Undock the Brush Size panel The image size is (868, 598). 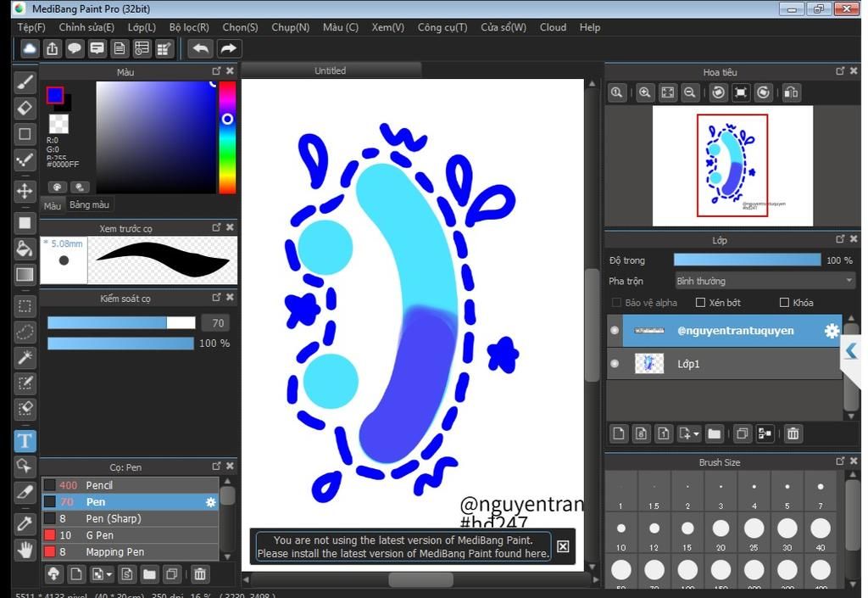[x=840, y=461]
